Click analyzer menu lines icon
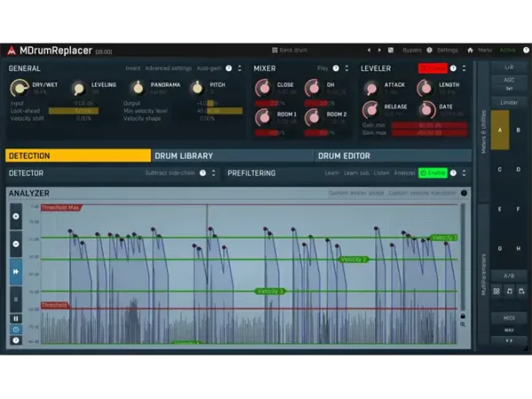 coord(16,300)
